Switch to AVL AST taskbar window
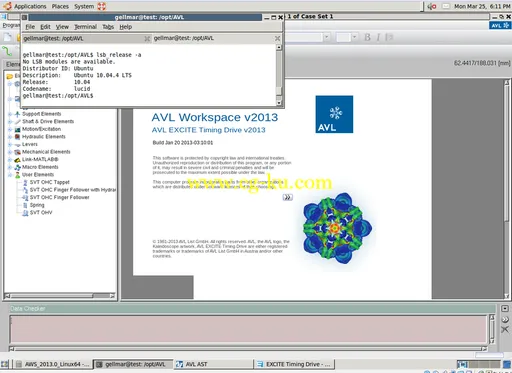The image size is (512, 373). click(213, 364)
